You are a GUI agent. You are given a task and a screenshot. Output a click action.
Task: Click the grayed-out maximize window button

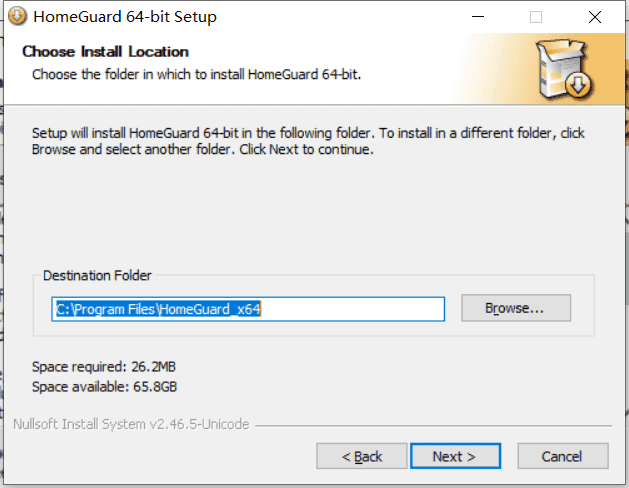click(x=536, y=17)
